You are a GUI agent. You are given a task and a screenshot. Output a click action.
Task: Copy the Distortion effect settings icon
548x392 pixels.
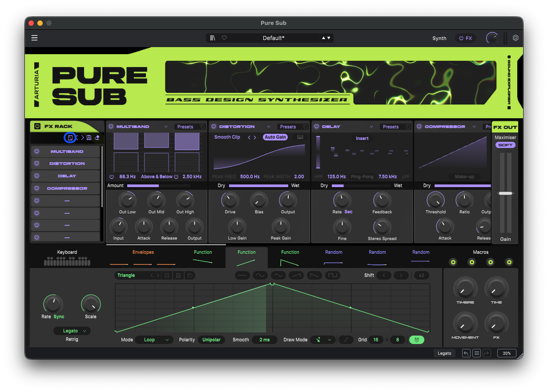point(305,127)
